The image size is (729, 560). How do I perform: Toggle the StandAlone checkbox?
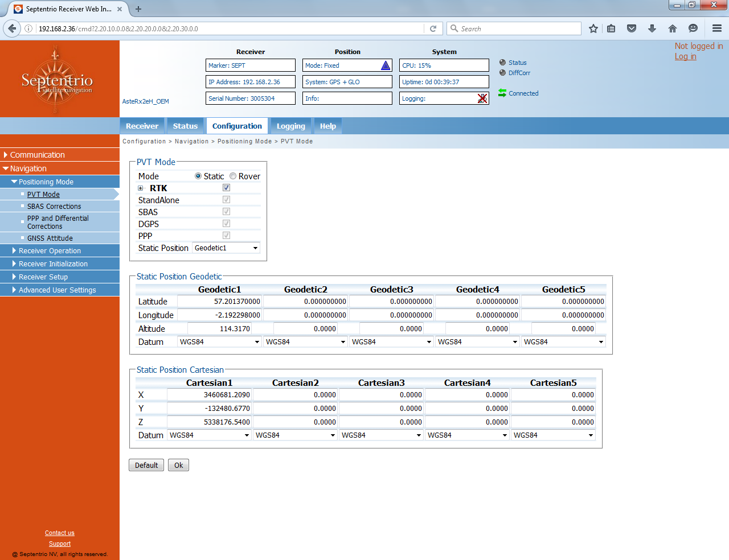click(226, 200)
